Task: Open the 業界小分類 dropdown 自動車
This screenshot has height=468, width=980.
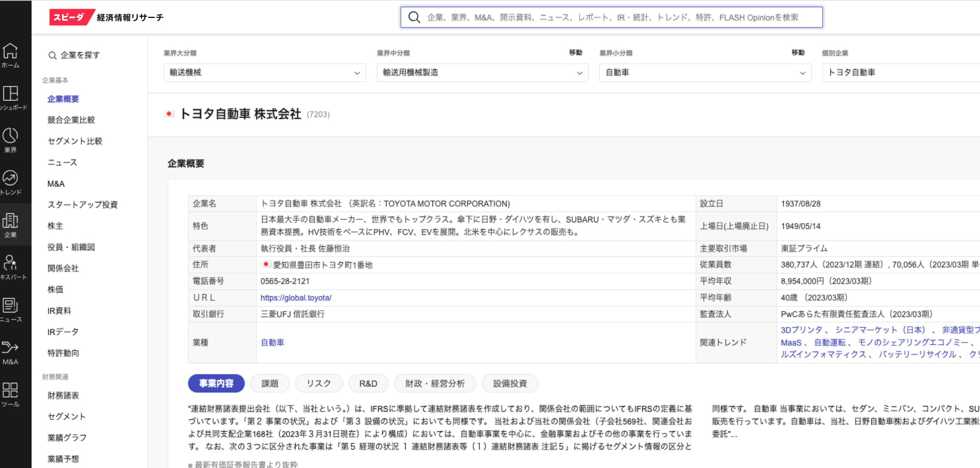Action: 705,72
